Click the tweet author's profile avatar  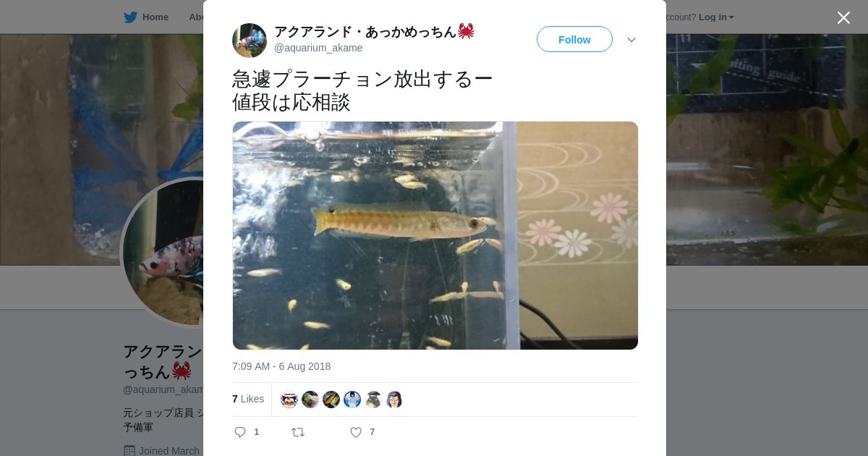coord(250,41)
